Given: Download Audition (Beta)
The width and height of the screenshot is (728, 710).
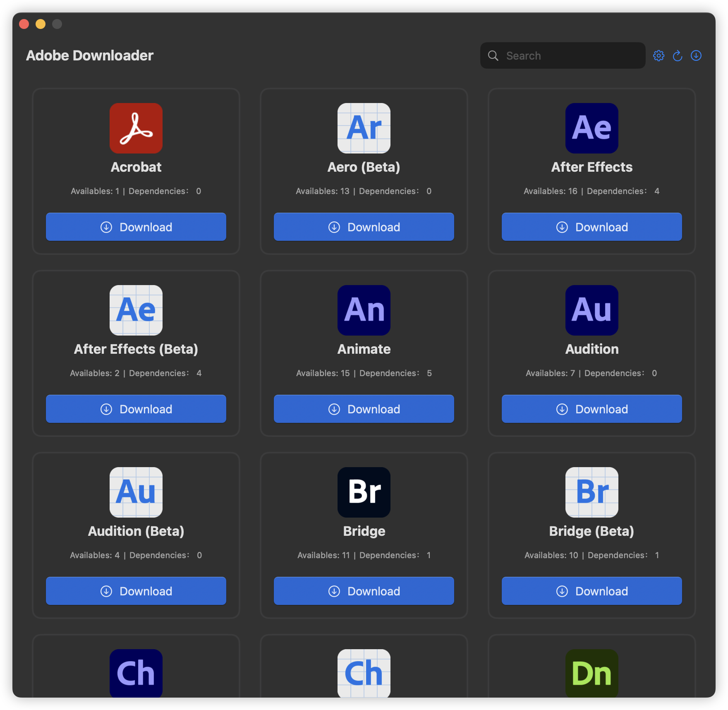Looking at the screenshot, I should [x=136, y=591].
